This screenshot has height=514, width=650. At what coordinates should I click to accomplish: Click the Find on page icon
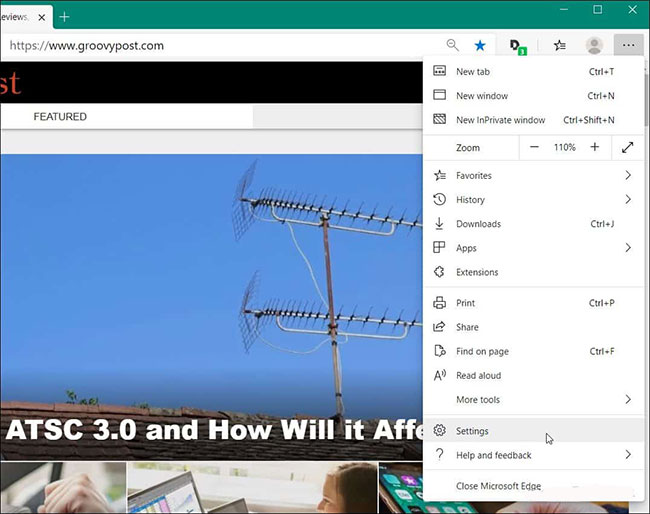pyautogui.click(x=439, y=351)
